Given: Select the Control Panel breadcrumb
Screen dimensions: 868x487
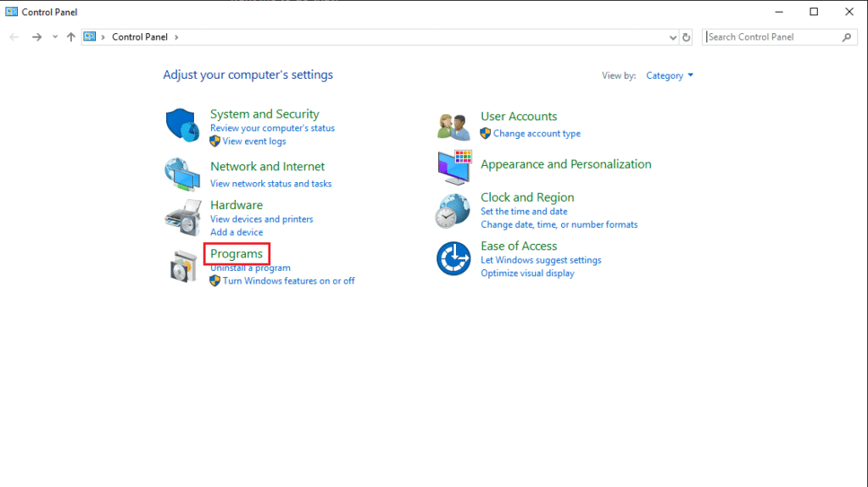Looking at the screenshot, I should pos(140,37).
